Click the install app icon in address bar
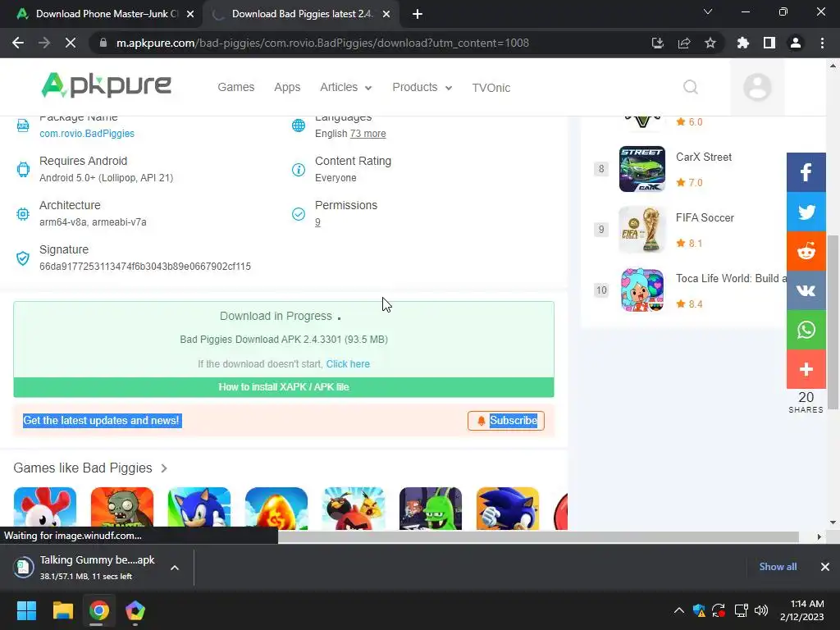This screenshot has width=840, height=630. [658, 43]
